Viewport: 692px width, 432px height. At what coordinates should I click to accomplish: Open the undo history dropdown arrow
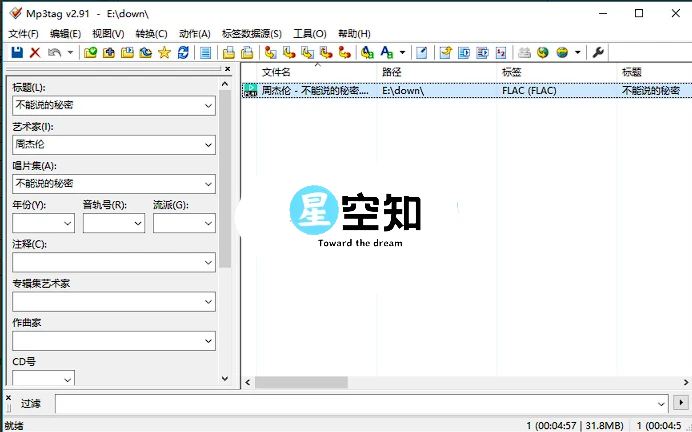click(70, 53)
